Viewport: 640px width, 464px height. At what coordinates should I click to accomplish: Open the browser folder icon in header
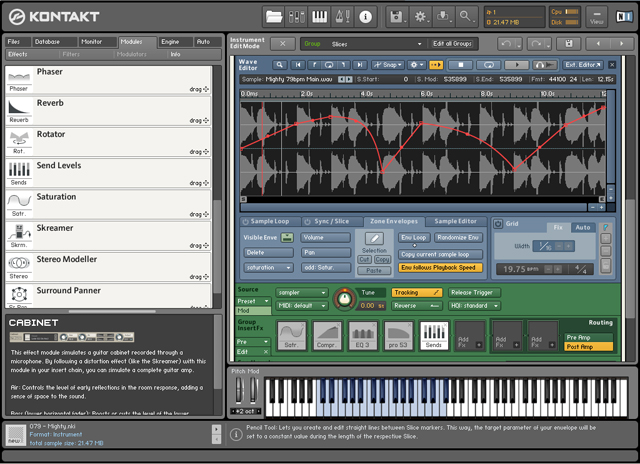pyautogui.click(x=274, y=16)
